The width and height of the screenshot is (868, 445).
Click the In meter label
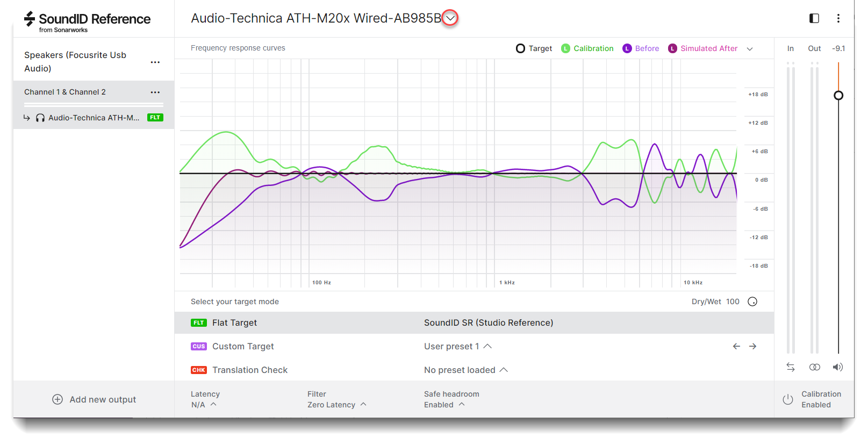(791, 48)
